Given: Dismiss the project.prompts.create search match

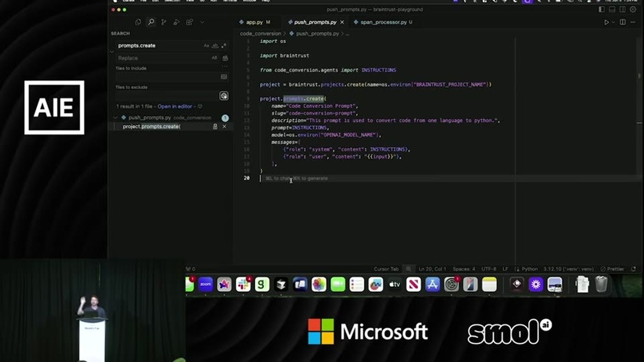Looking at the screenshot, I should coord(224,127).
